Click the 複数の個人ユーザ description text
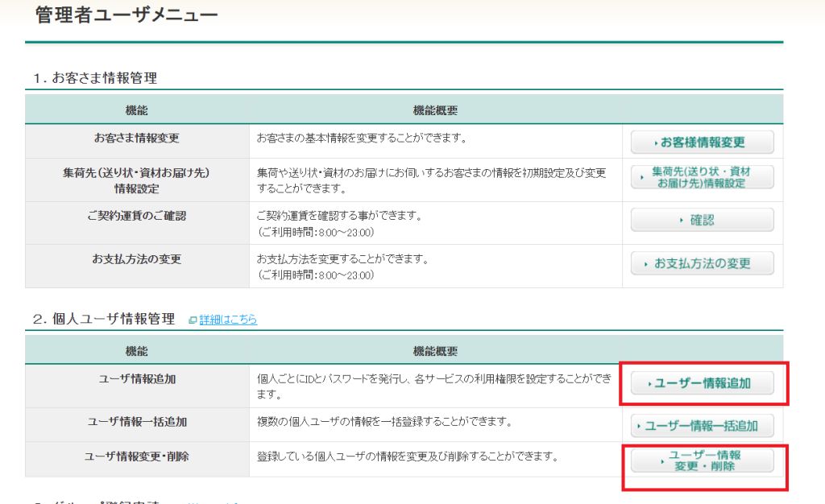Screen dimensions: 825x504 click(384, 421)
